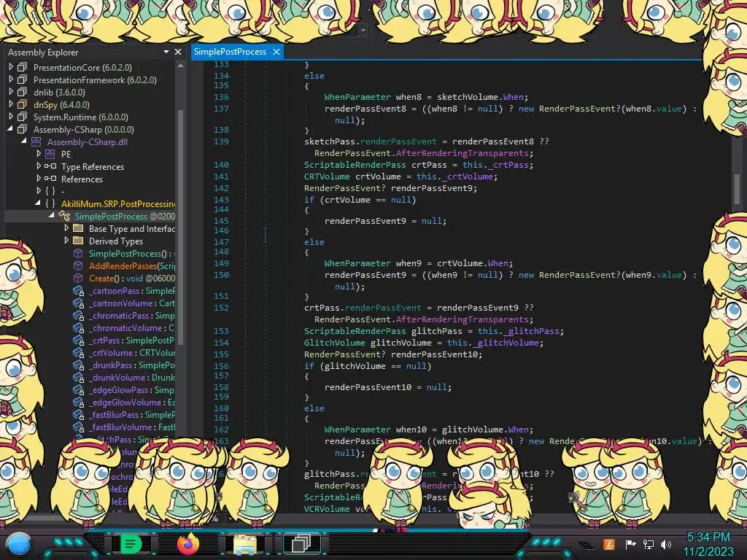Open the Assembly Explorer window options dropdown arrow

click(x=166, y=52)
